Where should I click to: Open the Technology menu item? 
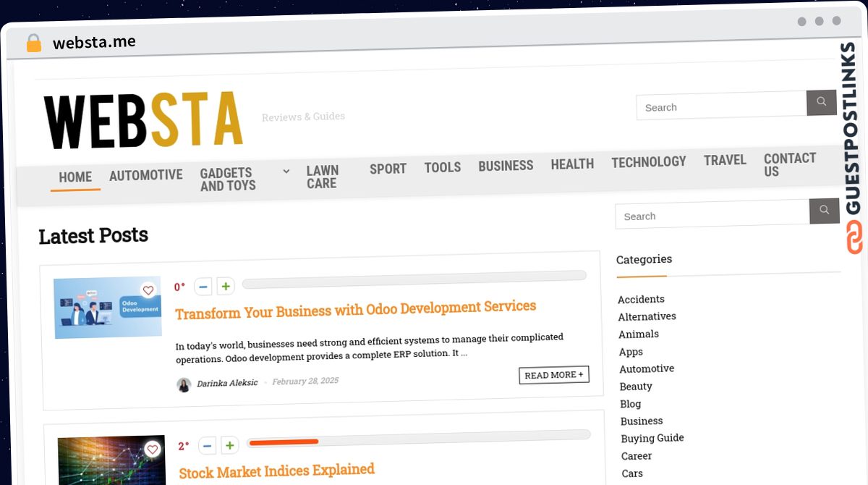coord(649,162)
